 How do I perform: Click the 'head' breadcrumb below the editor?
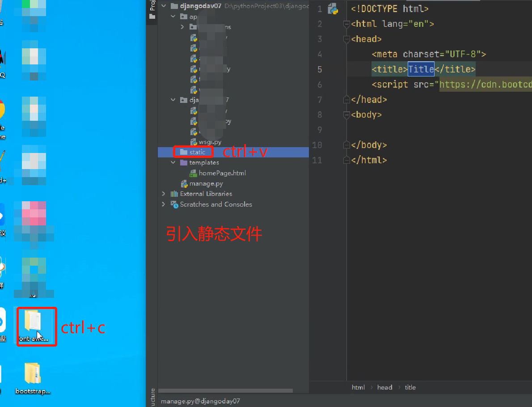pyautogui.click(x=385, y=387)
